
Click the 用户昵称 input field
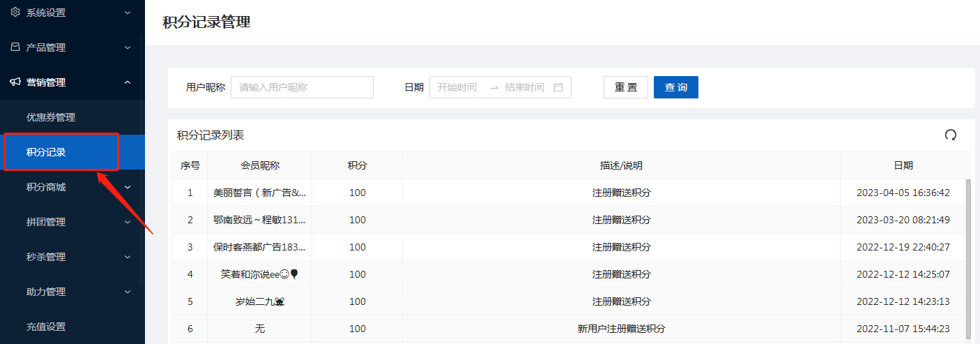302,87
